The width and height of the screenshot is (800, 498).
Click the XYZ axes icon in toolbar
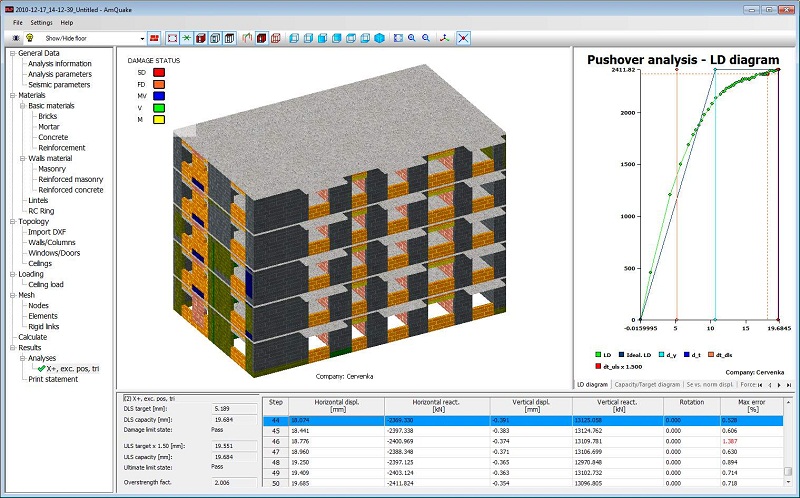(x=445, y=38)
